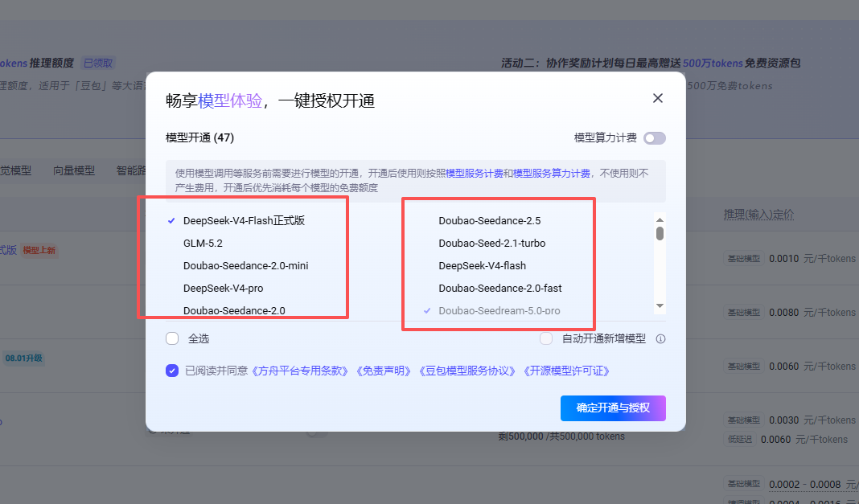Screen dimensions: 859x504
Task: Click 确定开通与授权 button
Action: pyautogui.click(x=613, y=408)
